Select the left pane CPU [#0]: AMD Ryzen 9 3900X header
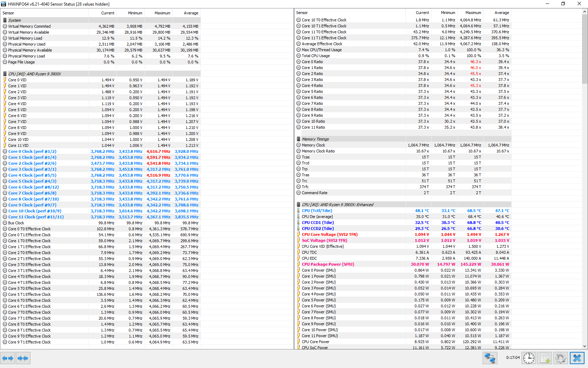This screenshot has width=588, height=368. pos(34,74)
